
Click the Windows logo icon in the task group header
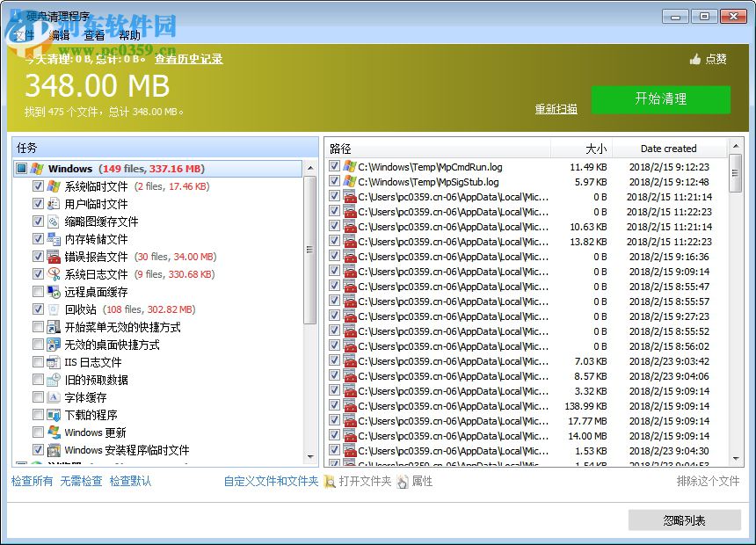pyautogui.click(x=35, y=169)
